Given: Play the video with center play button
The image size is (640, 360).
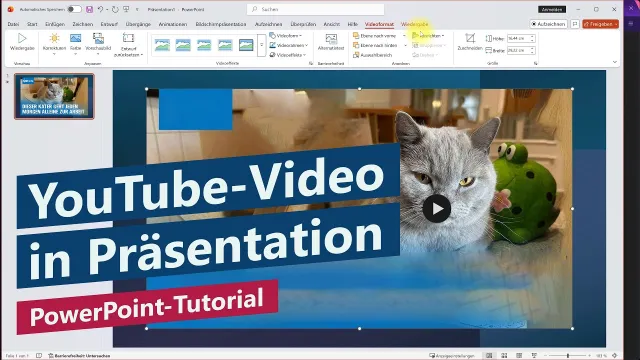Looking at the screenshot, I should (x=436, y=209).
